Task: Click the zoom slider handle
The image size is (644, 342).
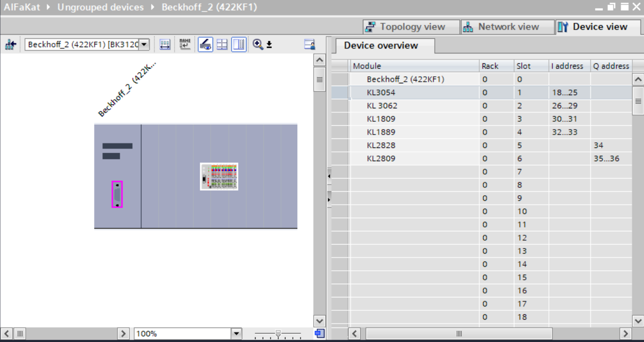Action: pos(278,333)
